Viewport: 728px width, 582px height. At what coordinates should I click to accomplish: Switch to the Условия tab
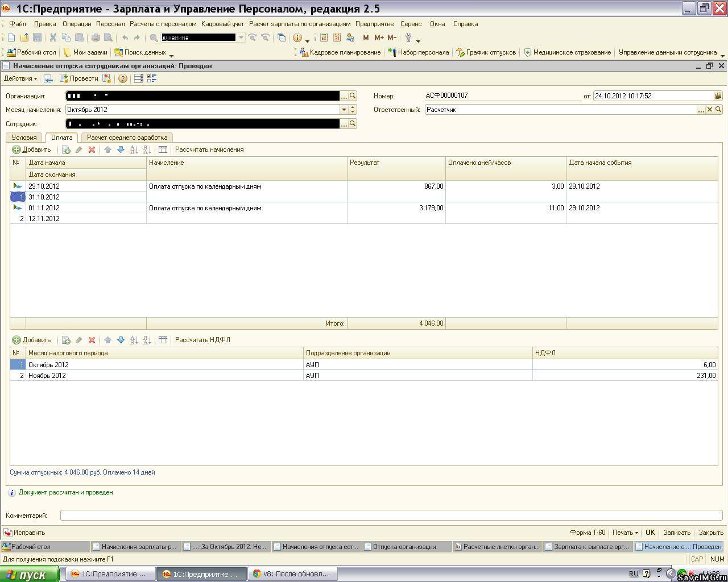coord(24,138)
